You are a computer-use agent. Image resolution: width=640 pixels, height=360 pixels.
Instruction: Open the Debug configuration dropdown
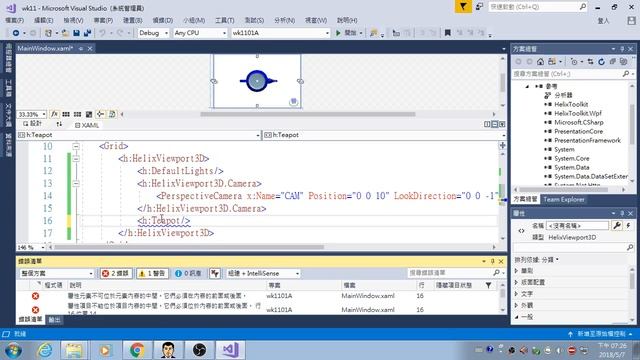(x=153, y=33)
